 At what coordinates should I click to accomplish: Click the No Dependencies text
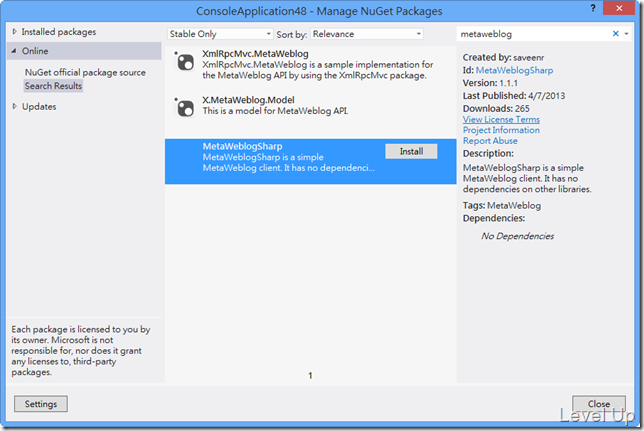pos(518,236)
